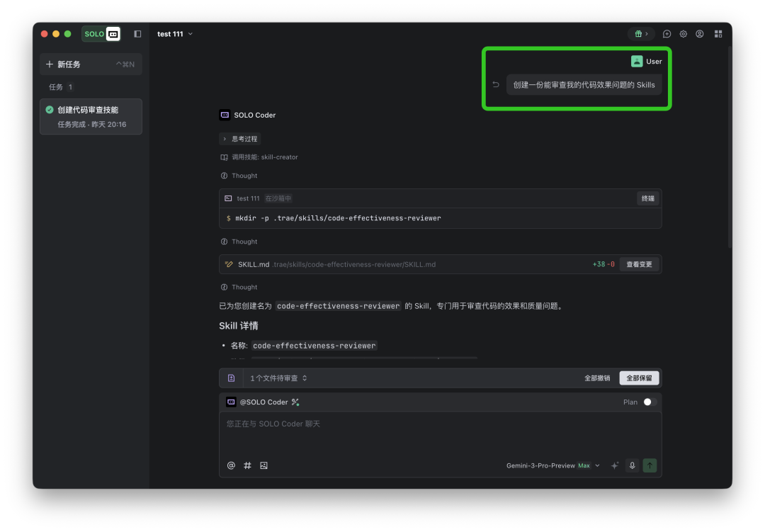The image size is (765, 532).
Task: Start voice input with microphone icon
Action: coord(632,465)
